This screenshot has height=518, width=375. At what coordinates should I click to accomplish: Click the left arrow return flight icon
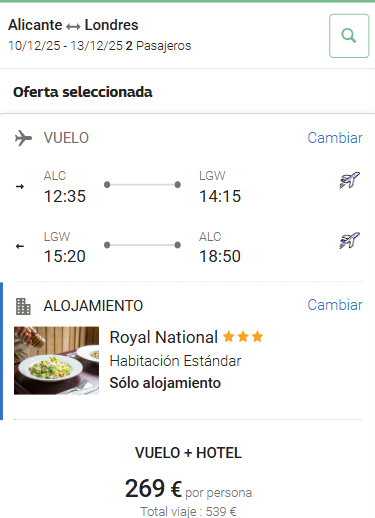pos(20,246)
